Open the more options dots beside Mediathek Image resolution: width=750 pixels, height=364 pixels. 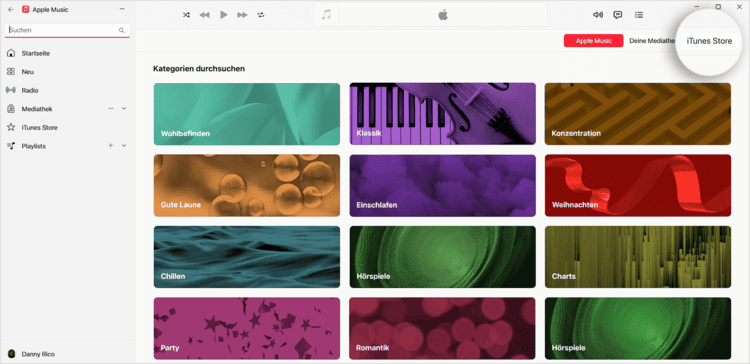coord(111,109)
